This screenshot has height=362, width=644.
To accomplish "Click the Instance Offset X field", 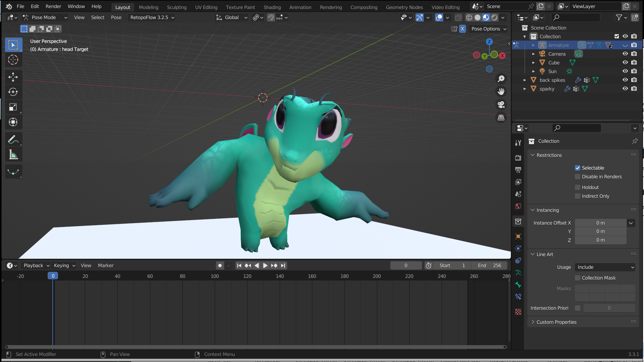I will pos(600,223).
